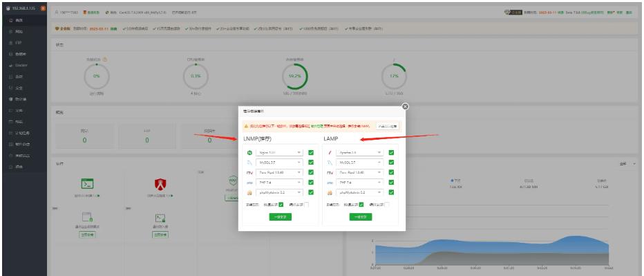
Task: Click the Apache feather icon in LAMP
Action: click(330, 153)
